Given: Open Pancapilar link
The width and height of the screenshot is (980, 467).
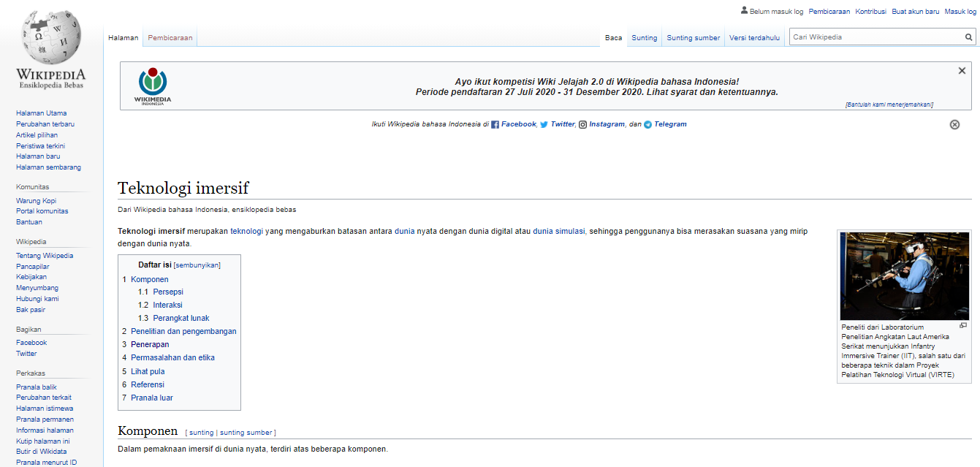Looking at the screenshot, I should (32, 267).
